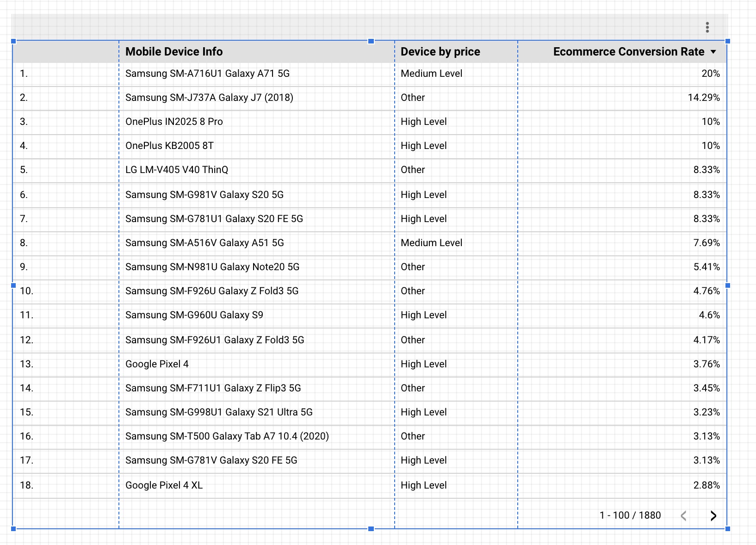Click High Level in Google Pixel 4 XL row
This screenshot has width=756, height=545.
point(423,485)
